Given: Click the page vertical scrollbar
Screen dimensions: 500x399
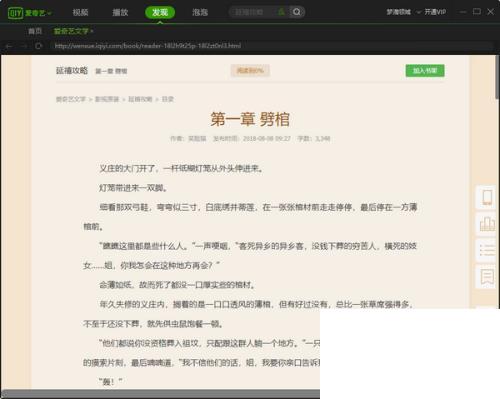Looking at the screenshot, I should click(498, 77).
